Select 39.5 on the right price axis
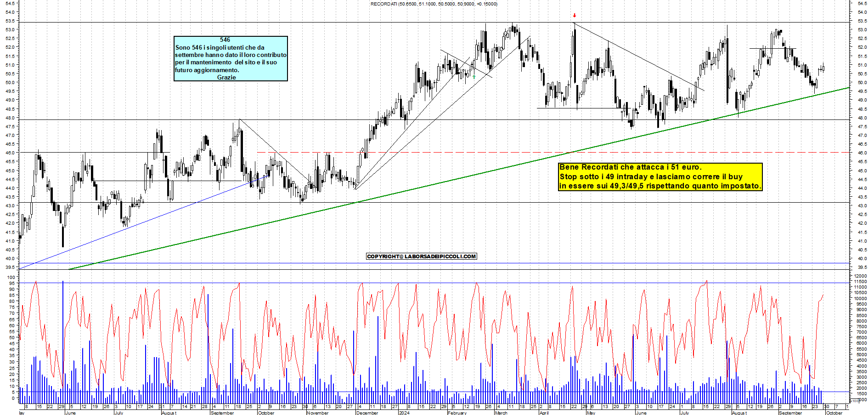Viewport: 868px width, 415px height. 862,267
